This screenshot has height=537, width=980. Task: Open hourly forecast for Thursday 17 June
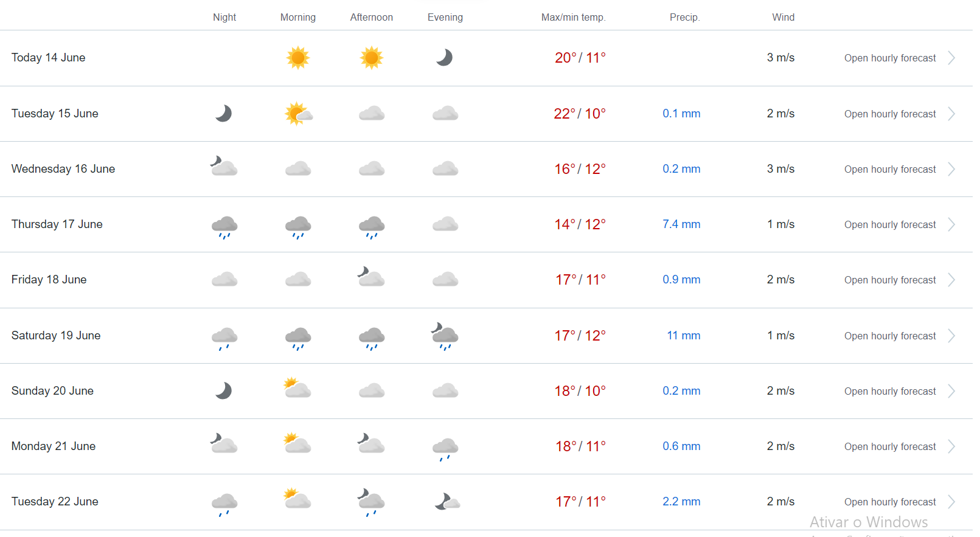click(890, 224)
